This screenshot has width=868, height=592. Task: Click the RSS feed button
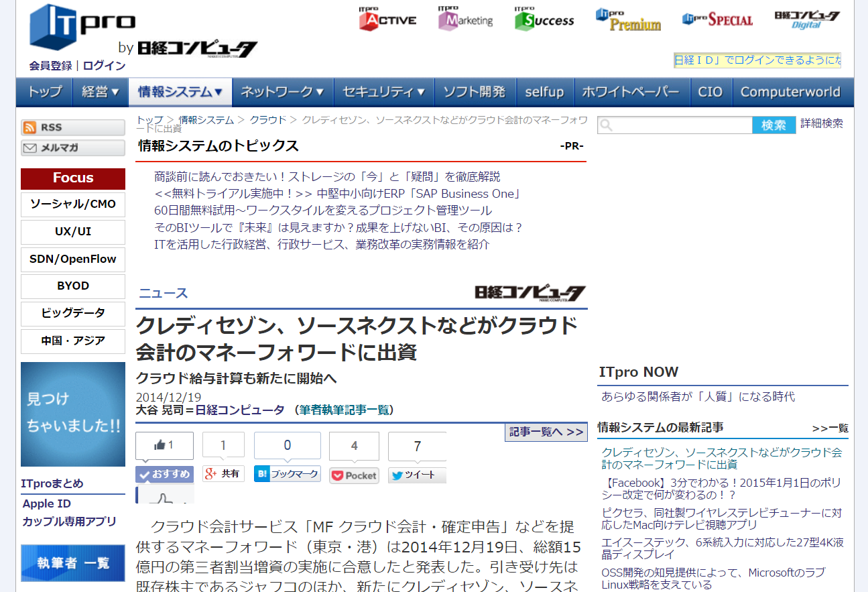click(x=73, y=127)
